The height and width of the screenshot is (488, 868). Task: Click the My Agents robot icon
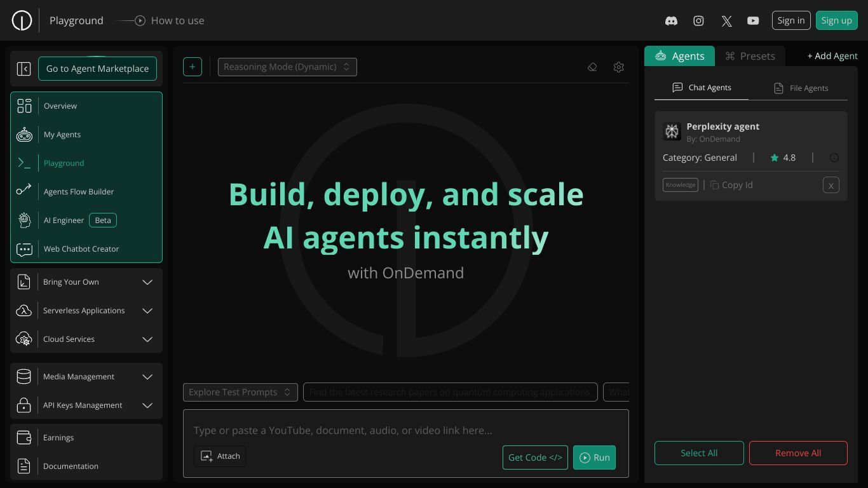coord(24,135)
